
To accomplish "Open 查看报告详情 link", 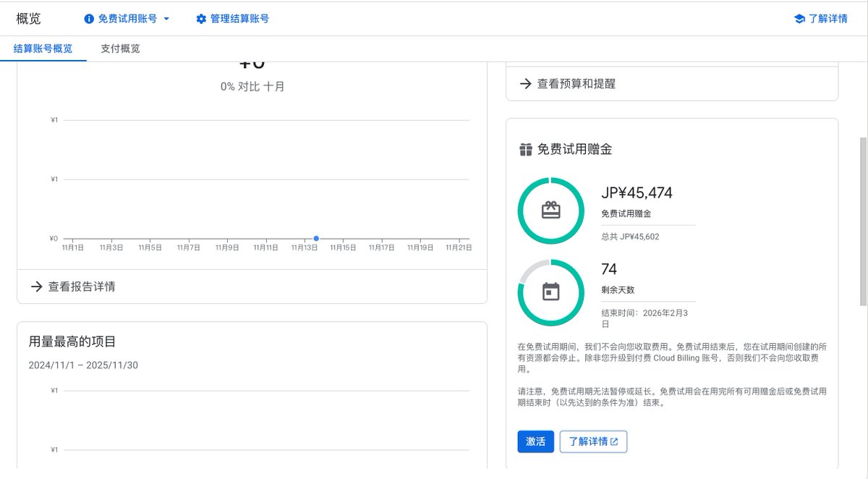I will pyautogui.click(x=72, y=287).
